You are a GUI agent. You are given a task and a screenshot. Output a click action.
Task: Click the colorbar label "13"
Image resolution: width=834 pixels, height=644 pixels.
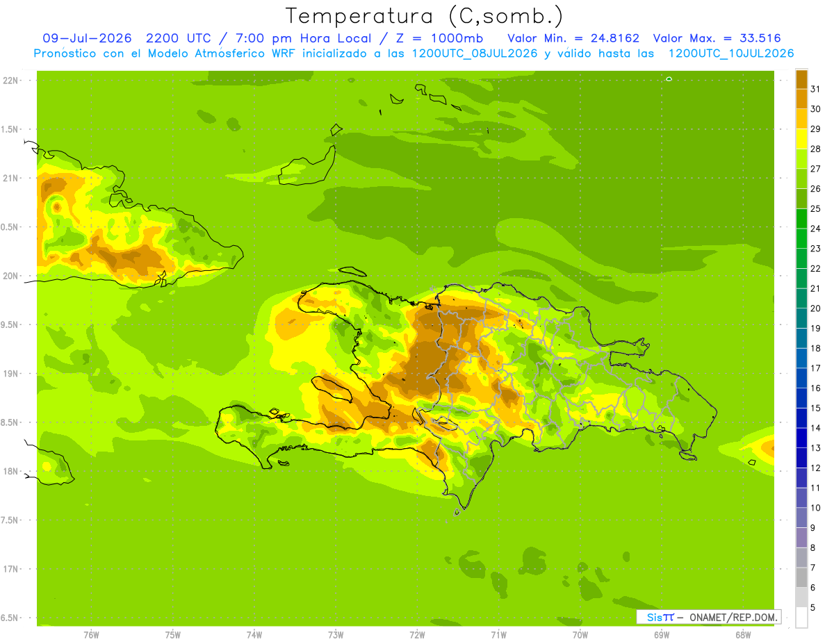point(816,447)
